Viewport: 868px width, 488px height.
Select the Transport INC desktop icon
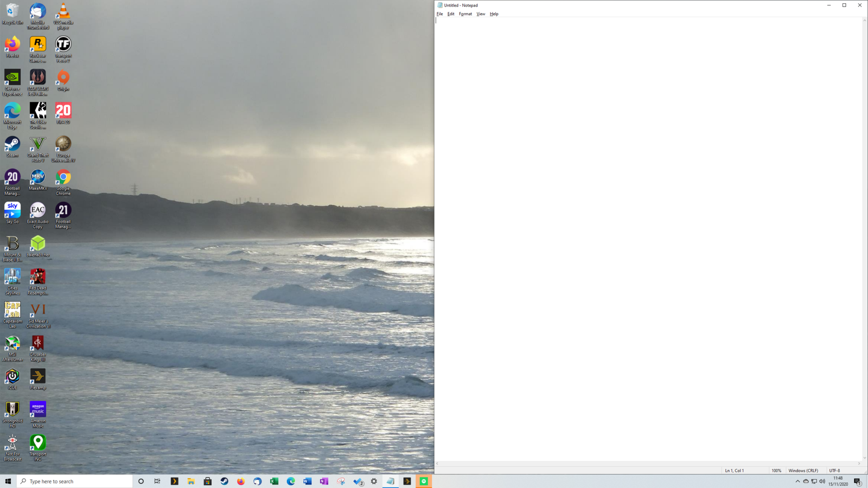(x=37, y=447)
